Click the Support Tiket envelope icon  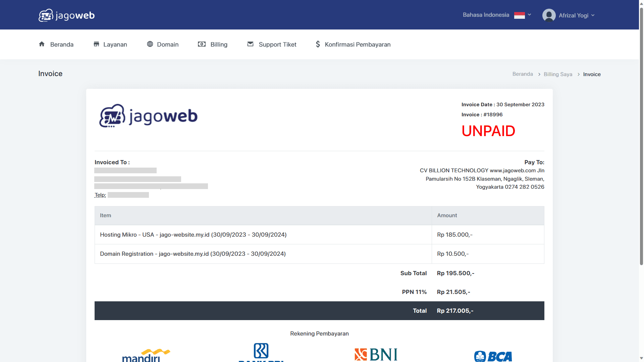pos(250,44)
